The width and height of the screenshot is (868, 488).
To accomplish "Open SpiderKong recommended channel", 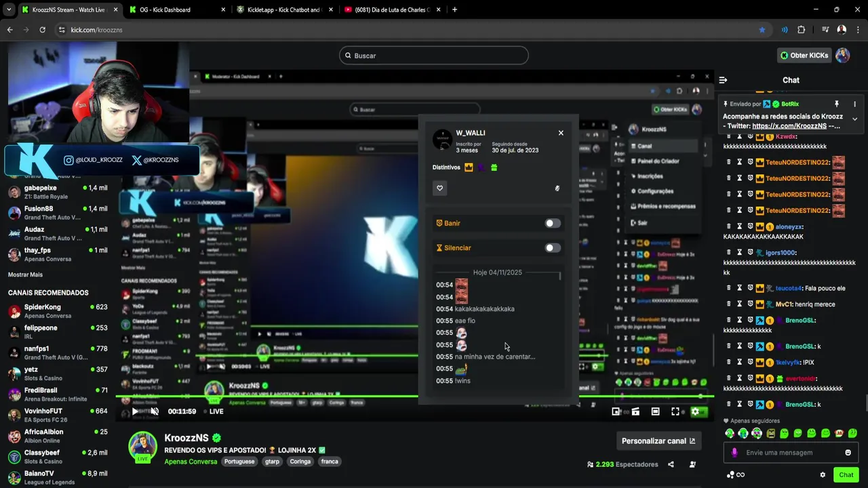I will click(x=58, y=311).
